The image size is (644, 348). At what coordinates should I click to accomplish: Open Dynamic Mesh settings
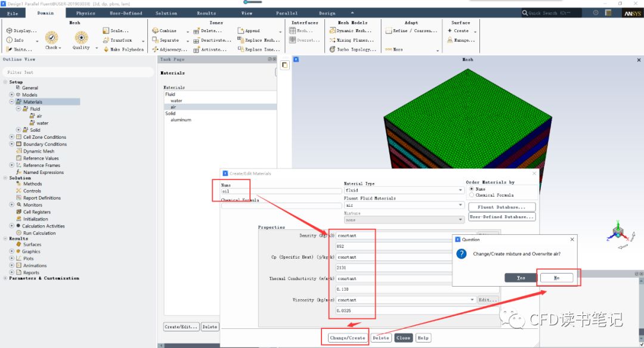tap(351, 31)
